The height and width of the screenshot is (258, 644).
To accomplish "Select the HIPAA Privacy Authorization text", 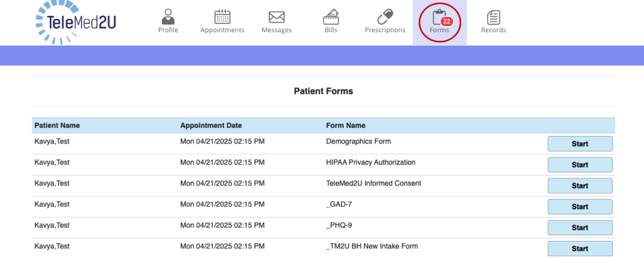I will click(x=371, y=163).
